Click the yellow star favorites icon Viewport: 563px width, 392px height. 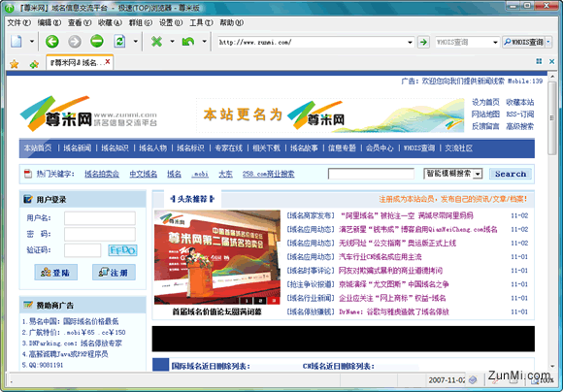coord(14,64)
